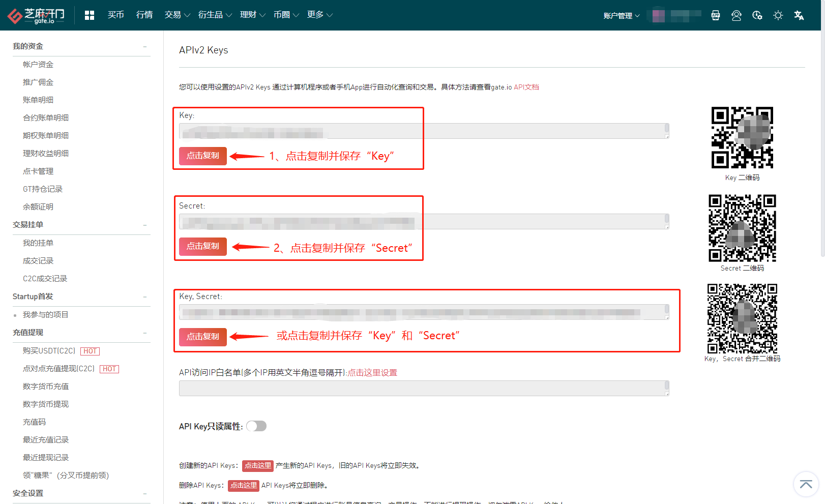825x504 pixels.
Task: Open the mobile APP download icon
Action: 716,15
